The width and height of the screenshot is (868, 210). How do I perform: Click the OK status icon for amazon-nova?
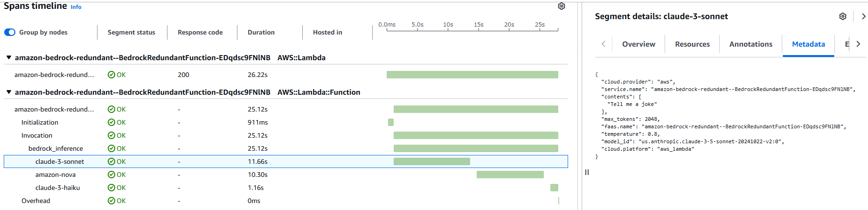click(111, 175)
